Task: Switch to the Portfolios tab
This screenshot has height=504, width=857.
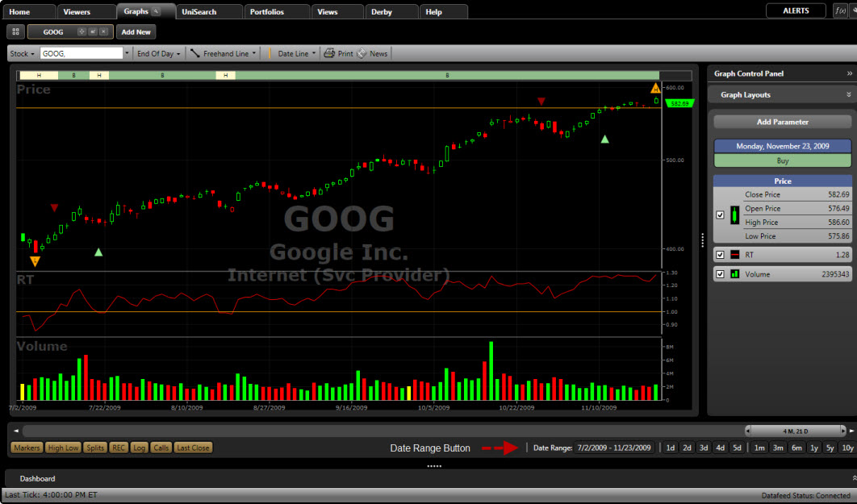Action: click(267, 12)
